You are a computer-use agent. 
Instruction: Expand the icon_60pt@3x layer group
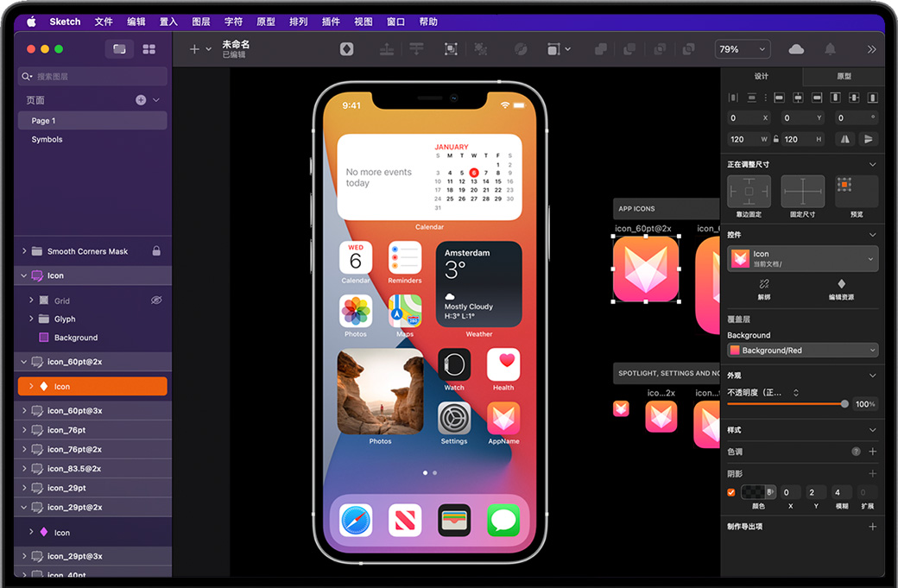coord(23,411)
